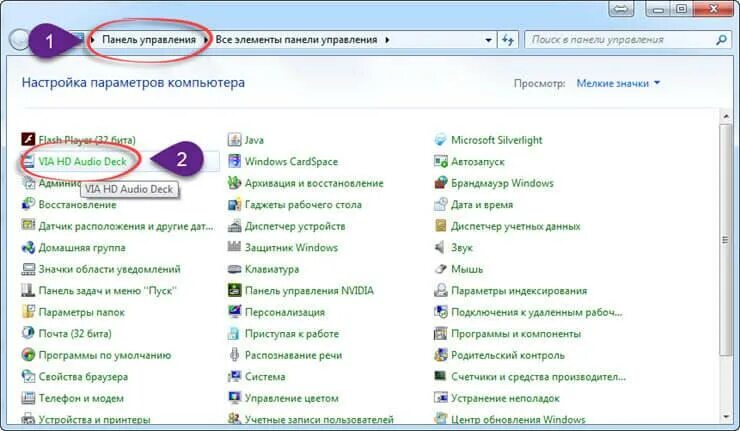Image resolution: width=740 pixels, height=431 pixels.
Task: Open the Персонализация icon
Action: pos(234,312)
